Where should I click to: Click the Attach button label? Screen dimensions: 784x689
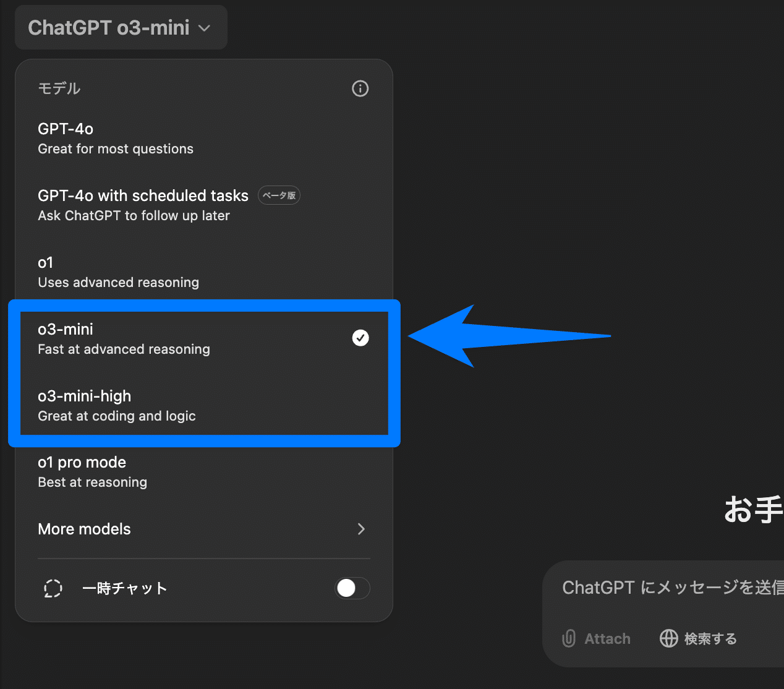point(607,639)
